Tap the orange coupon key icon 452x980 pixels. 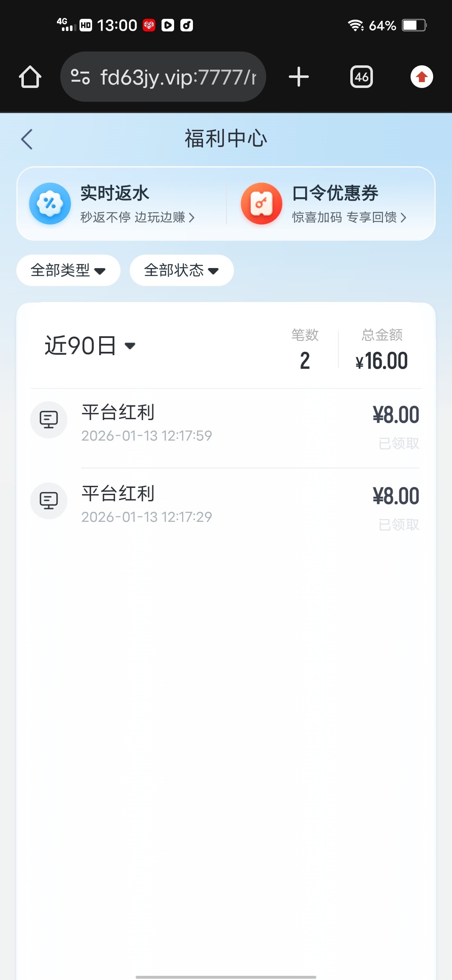(262, 204)
